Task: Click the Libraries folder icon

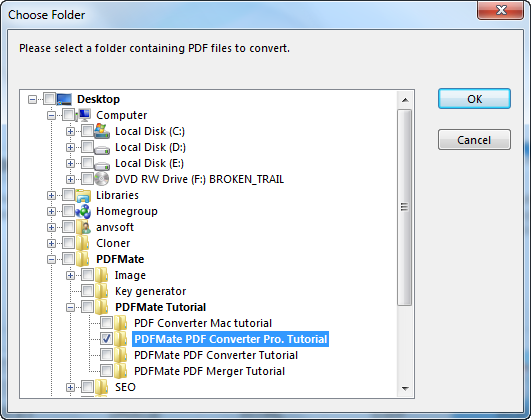Action: pyautogui.click(x=83, y=195)
